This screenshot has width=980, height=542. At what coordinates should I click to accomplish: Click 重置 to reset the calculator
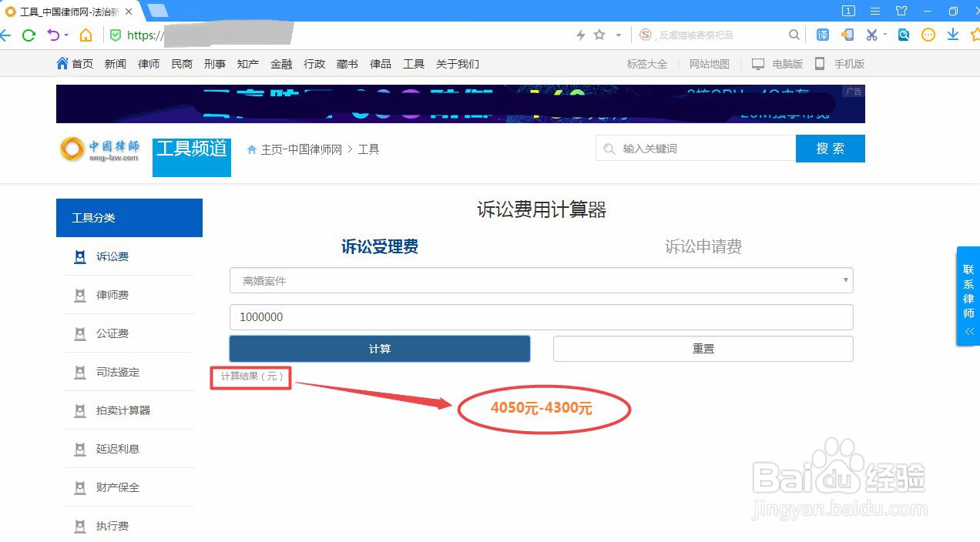tap(703, 348)
